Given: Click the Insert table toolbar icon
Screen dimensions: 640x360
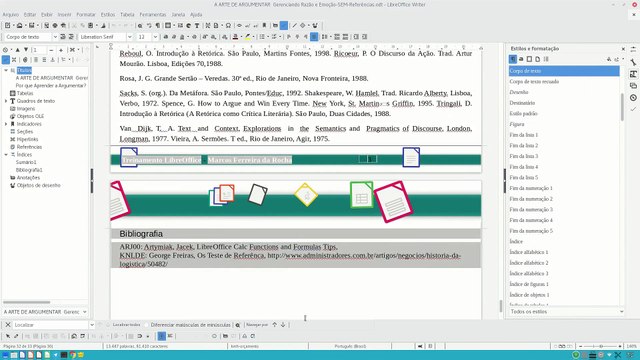Looking at the screenshot, I should (x=168, y=25).
